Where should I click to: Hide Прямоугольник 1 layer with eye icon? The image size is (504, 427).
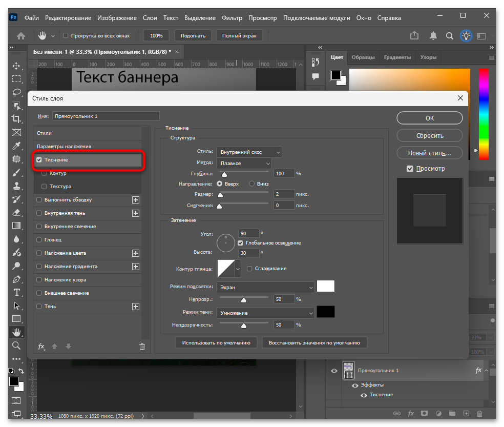point(334,371)
